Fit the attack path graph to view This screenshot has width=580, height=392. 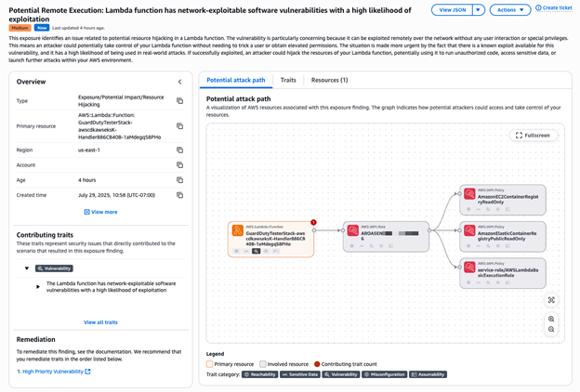click(551, 300)
